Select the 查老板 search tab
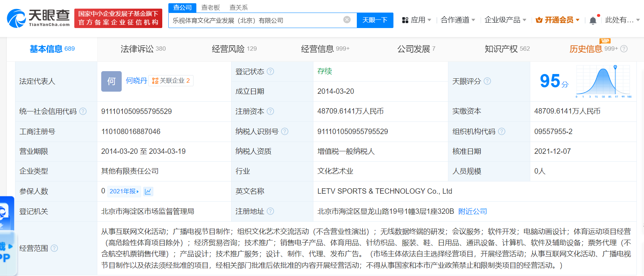644x276 pixels. (x=210, y=8)
